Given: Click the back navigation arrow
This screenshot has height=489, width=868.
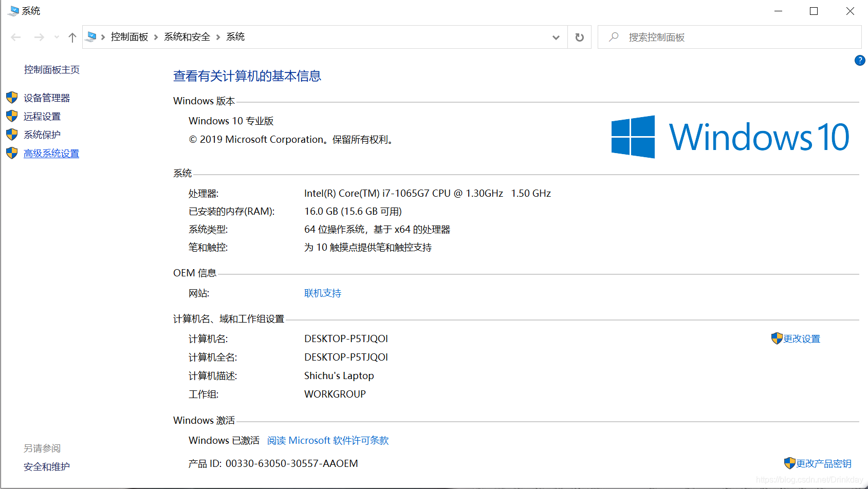Looking at the screenshot, I should click(x=16, y=37).
